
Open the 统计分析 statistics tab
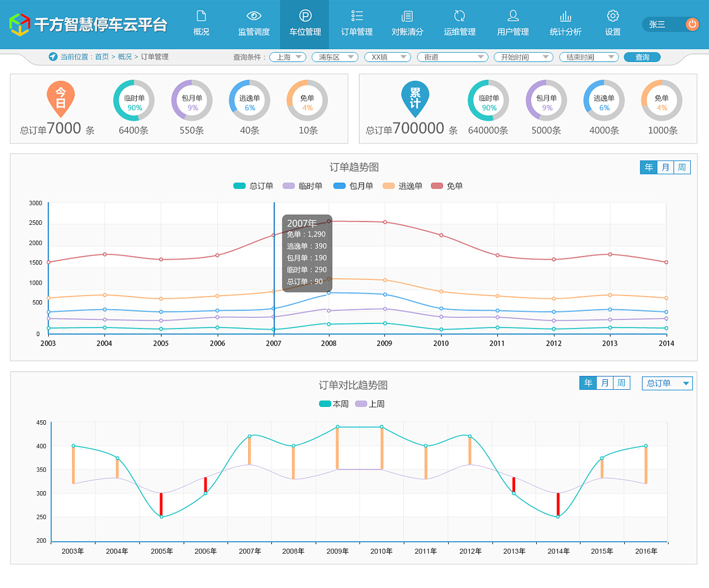click(x=566, y=24)
